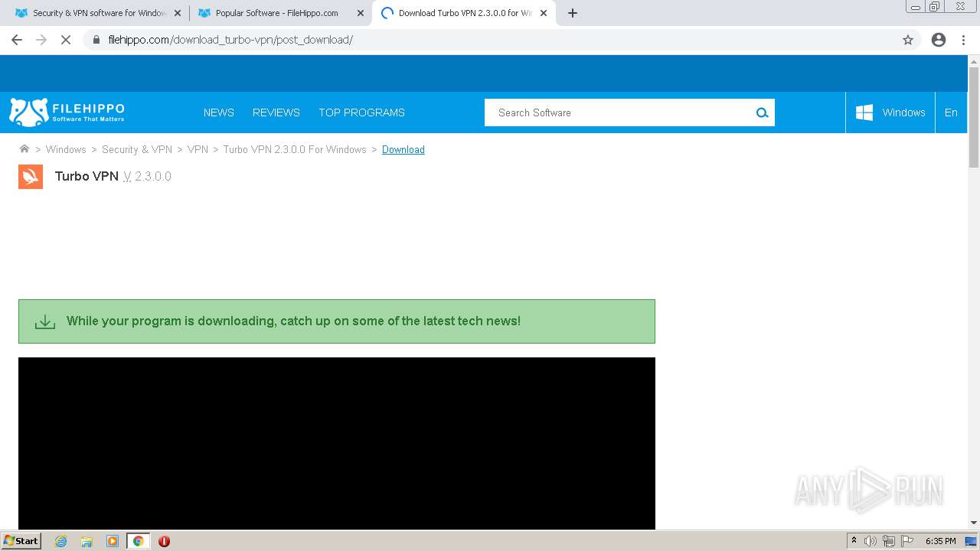The image size is (980, 551).
Task: Click the page vertical scrollbar thumb
Action: click(974, 117)
